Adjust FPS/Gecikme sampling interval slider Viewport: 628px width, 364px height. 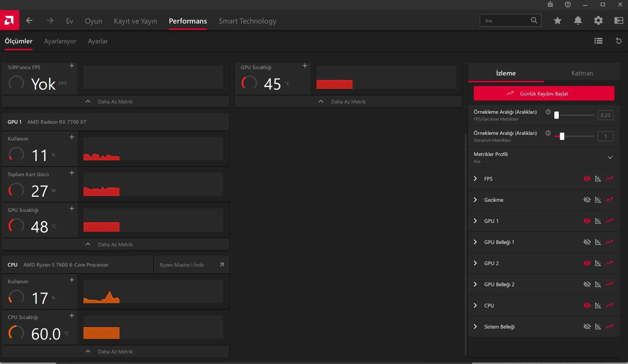pyautogui.click(x=574, y=115)
